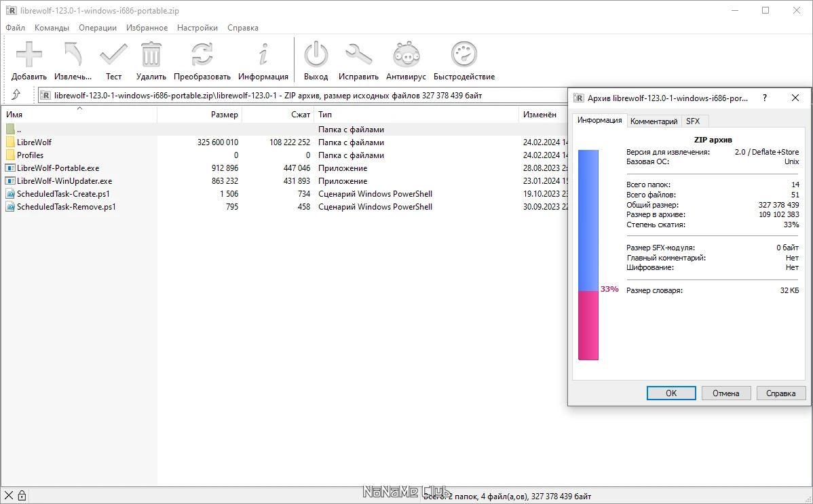Launch the Антивирус scan icon
This screenshot has height=504, width=813.
(x=406, y=56)
